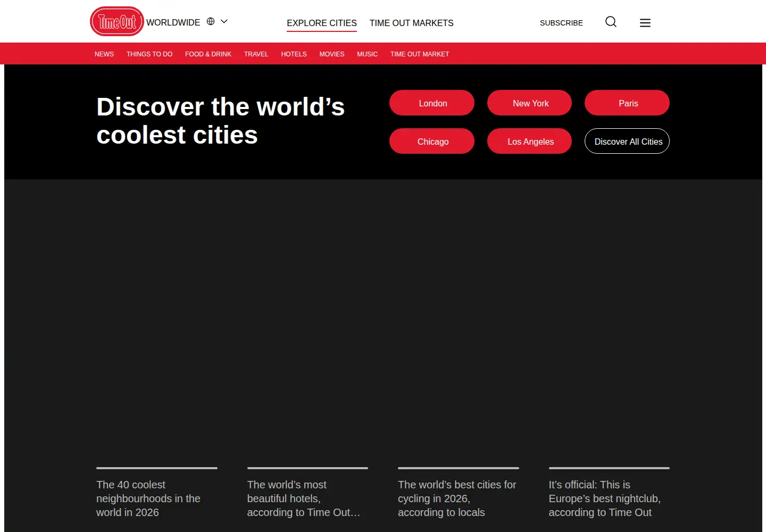Go to Food & Drink section
766x532 pixels.
[x=208, y=54]
